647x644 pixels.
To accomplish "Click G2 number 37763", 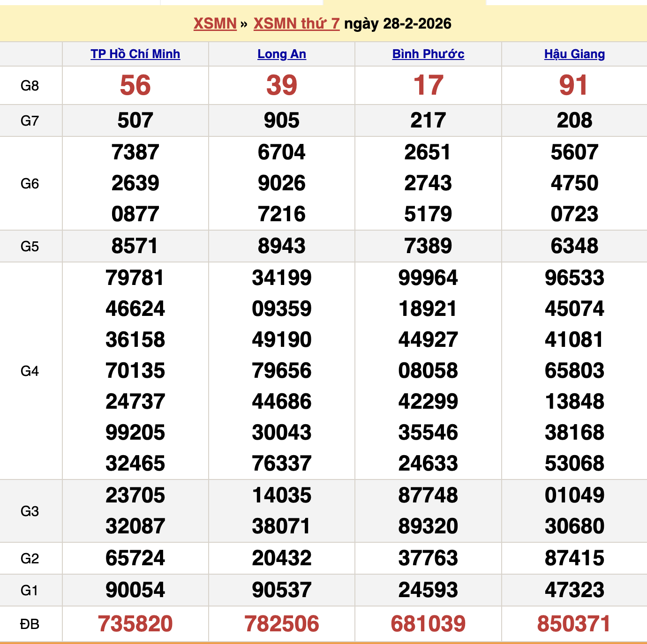I will click(428, 558).
